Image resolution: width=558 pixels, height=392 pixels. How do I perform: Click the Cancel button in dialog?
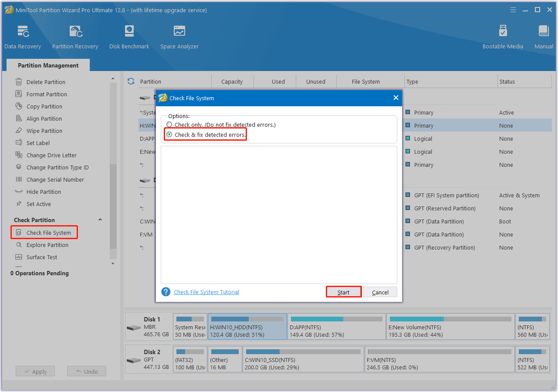(x=380, y=292)
